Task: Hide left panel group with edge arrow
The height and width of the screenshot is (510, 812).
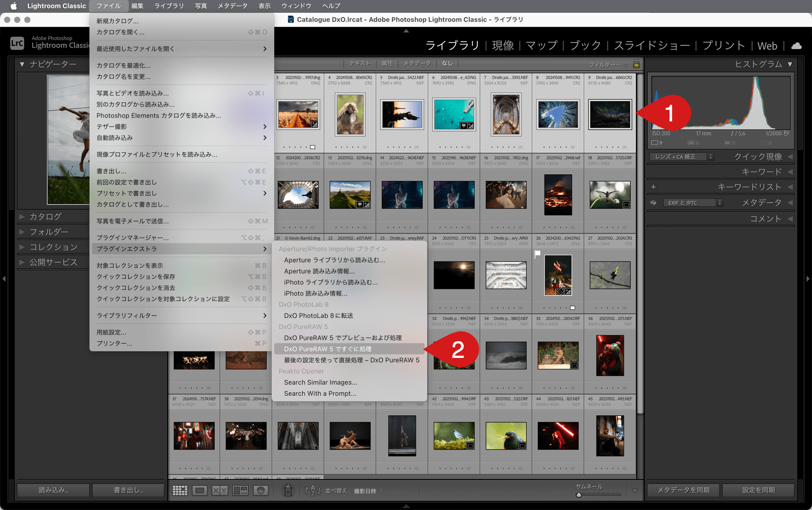Action: (x=4, y=279)
